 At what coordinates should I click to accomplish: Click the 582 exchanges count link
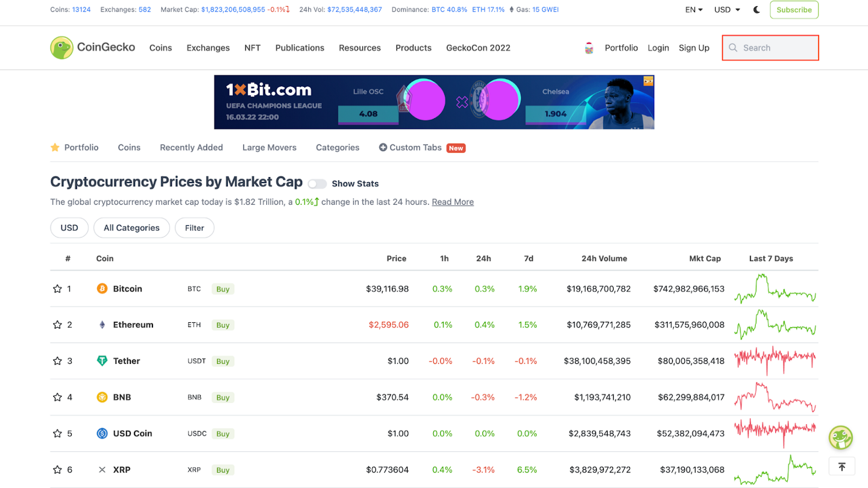tap(145, 10)
